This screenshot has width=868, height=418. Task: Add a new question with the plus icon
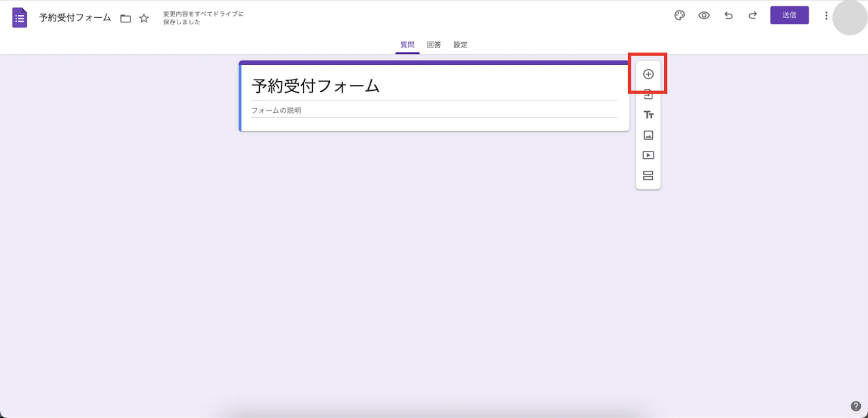[x=648, y=74]
